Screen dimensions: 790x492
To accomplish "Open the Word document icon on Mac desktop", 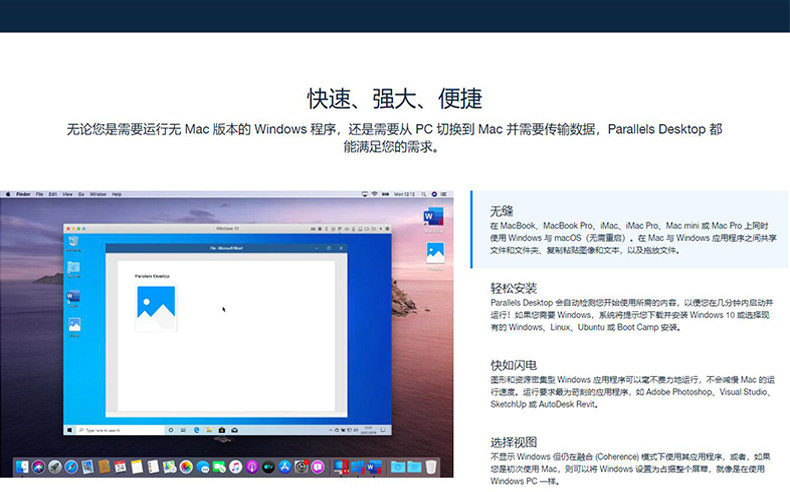I will [433, 218].
